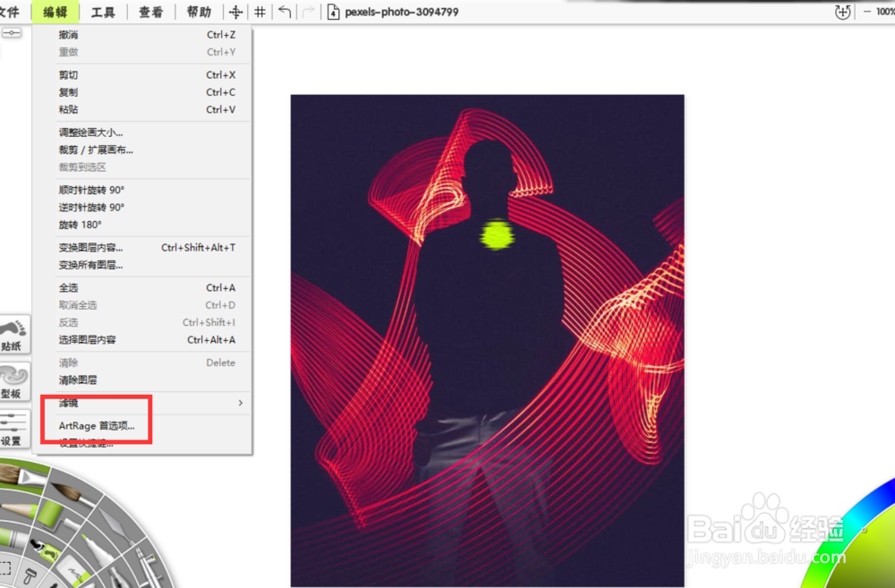The height and width of the screenshot is (588, 895).
Task: Open the 帮助 menu
Action: tap(199, 12)
